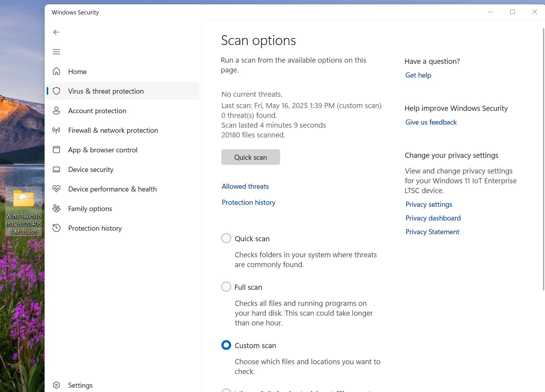The width and height of the screenshot is (545, 392).
Task: Open Device performance & health section
Action: click(123, 189)
